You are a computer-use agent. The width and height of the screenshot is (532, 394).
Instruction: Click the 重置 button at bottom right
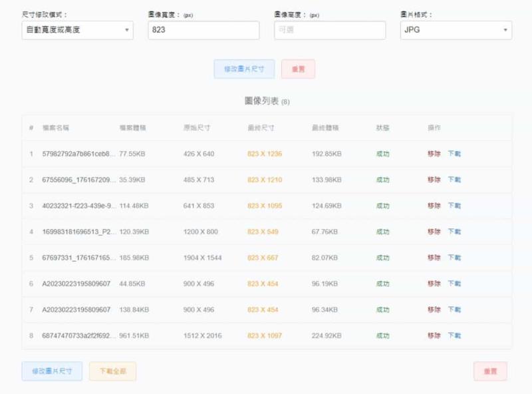tap(490, 371)
